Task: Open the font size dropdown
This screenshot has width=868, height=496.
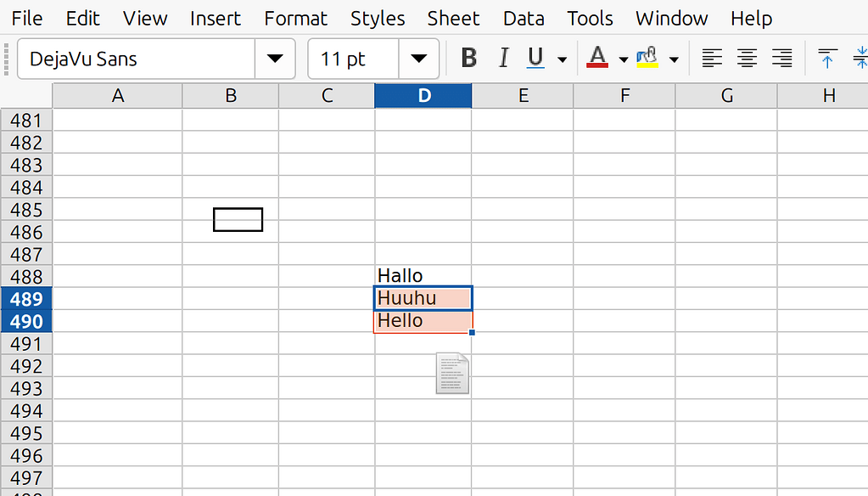Action: [x=419, y=59]
